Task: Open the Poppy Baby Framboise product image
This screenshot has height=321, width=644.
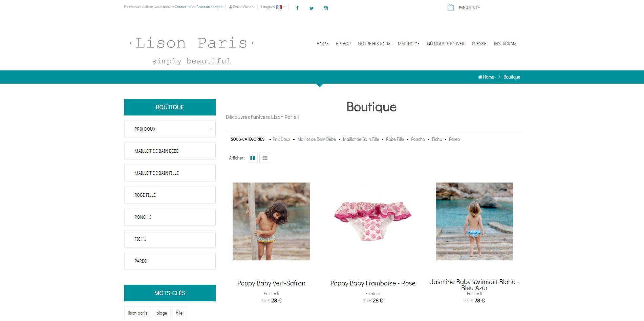Action: point(373,221)
